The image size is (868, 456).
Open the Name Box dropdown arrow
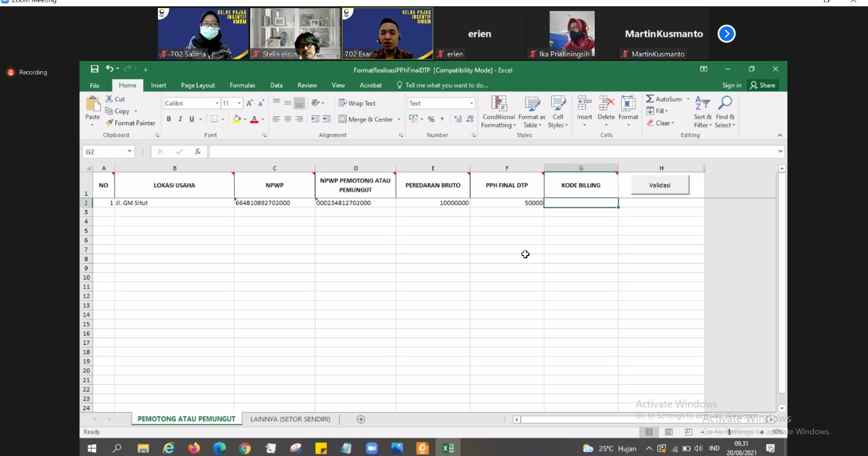(129, 152)
